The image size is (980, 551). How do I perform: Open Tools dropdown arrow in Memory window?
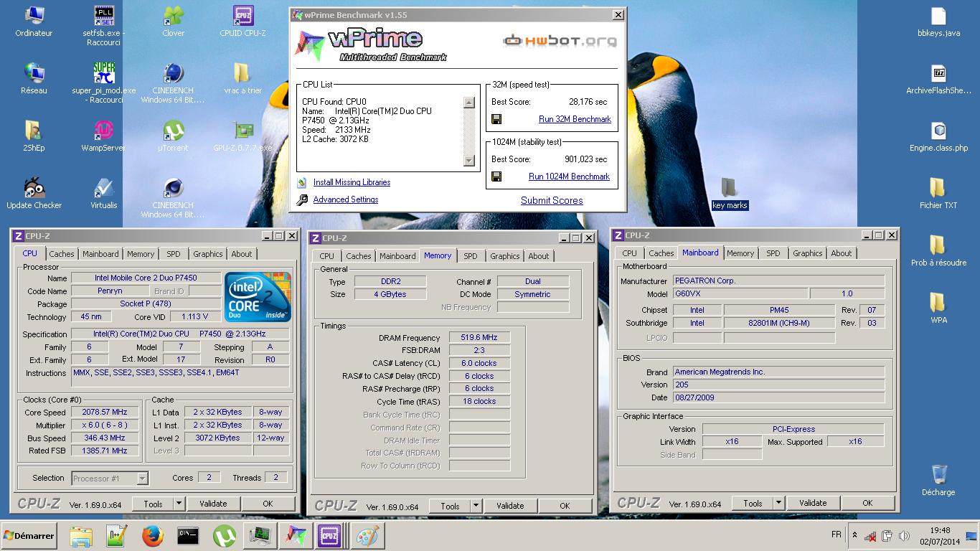tap(476, 506)
